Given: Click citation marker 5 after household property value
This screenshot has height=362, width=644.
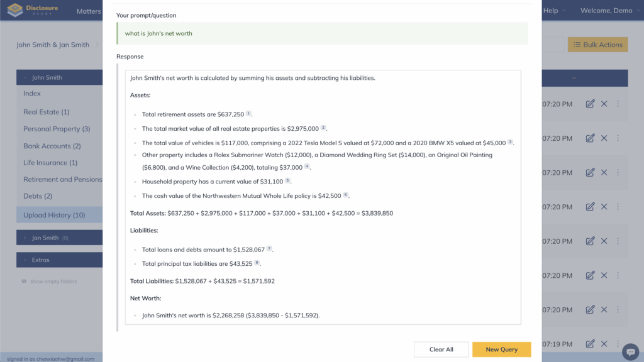Looking at the screenshot, I should click(287, 181).
